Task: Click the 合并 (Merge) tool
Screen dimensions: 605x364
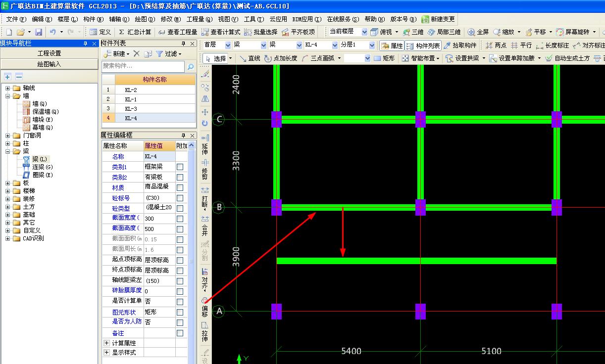Action: pyautogui.click(x=204, y=226)
